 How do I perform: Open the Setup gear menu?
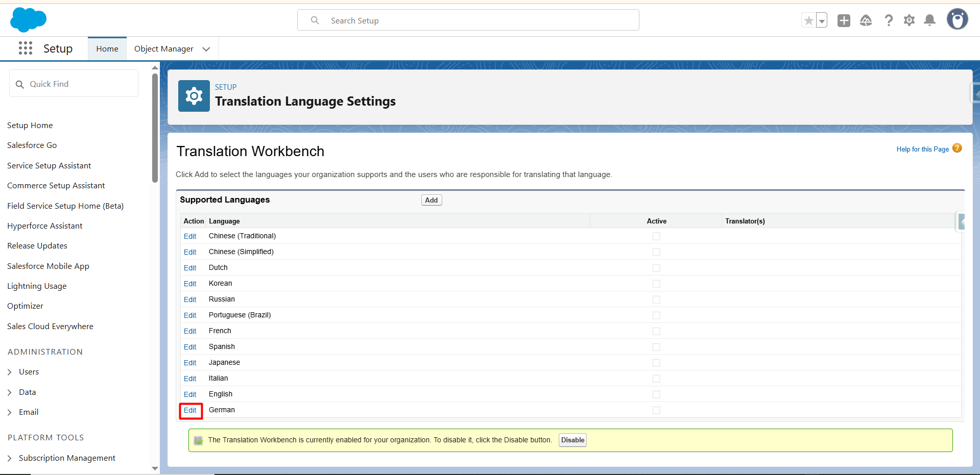click(x=909, y=20)
